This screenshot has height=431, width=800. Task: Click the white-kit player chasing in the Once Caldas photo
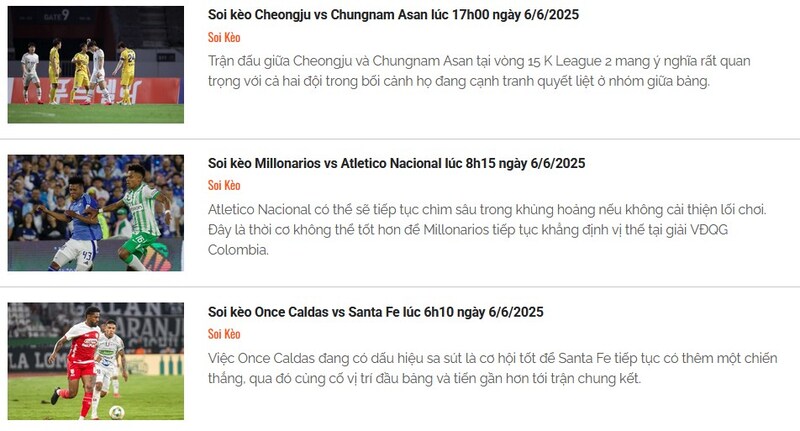pos(109,365)
